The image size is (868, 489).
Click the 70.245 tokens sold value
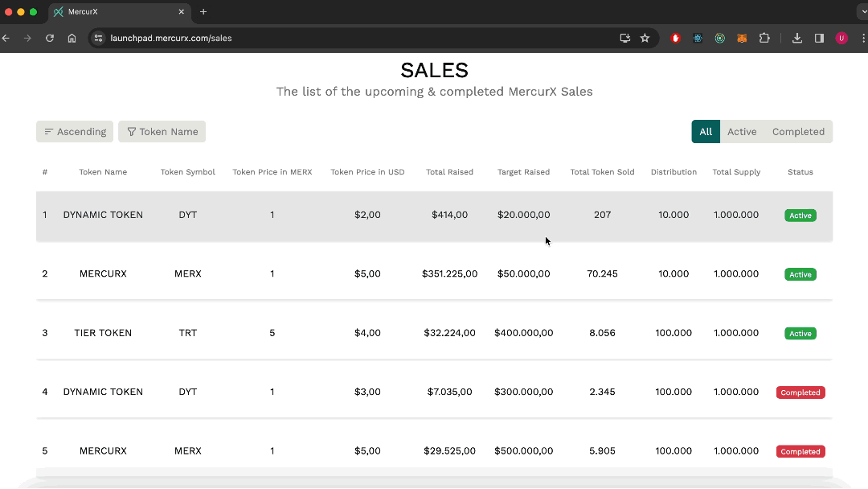(602, 274)
